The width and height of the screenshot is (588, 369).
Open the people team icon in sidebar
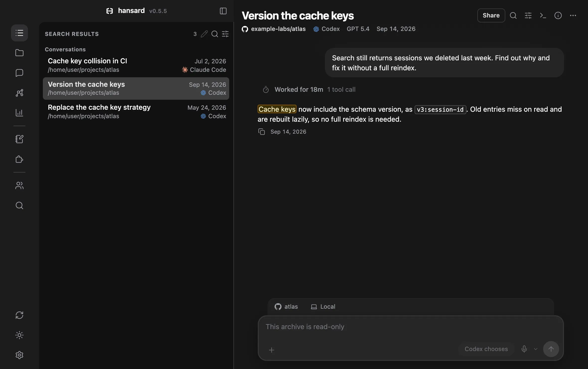[19, 185]
